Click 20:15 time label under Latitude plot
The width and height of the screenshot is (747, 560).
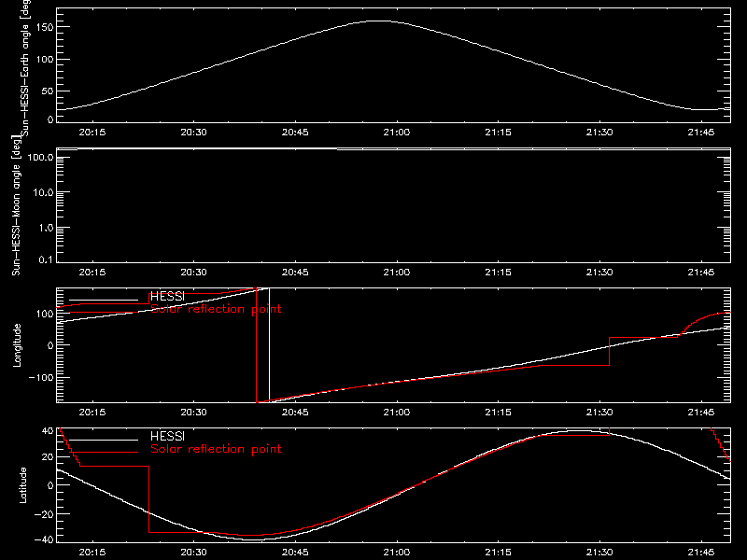point(92,553)
